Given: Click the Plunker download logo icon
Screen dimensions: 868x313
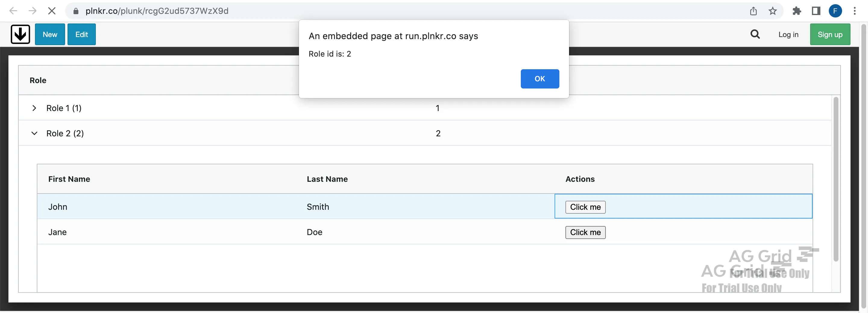Looking at the screenshot, I should tap(20, 34).
